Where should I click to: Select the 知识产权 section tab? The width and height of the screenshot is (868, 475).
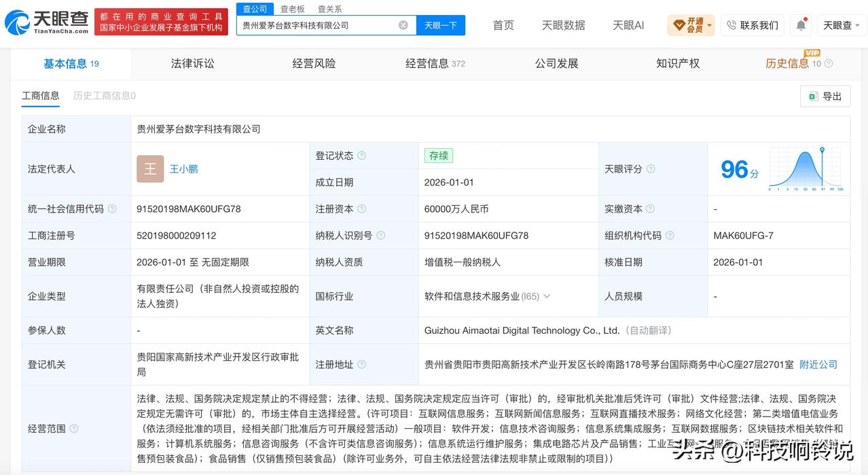[x=678, y=63]
